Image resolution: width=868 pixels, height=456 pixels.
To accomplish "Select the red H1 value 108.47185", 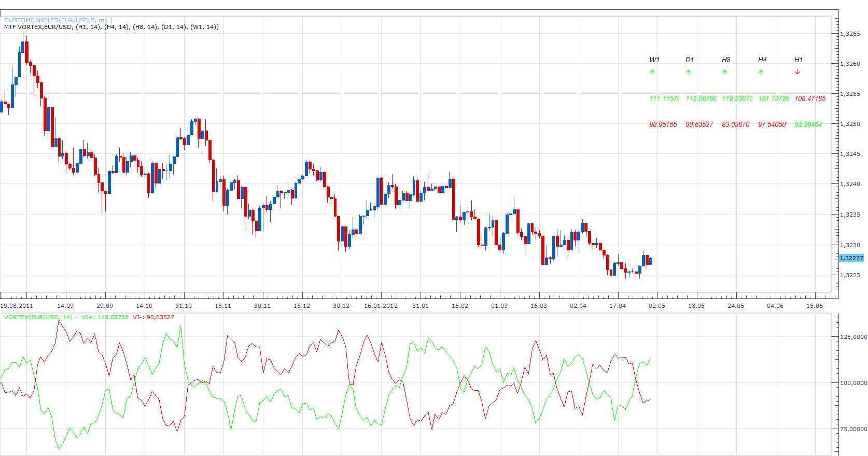I will (x=810, y=98).
